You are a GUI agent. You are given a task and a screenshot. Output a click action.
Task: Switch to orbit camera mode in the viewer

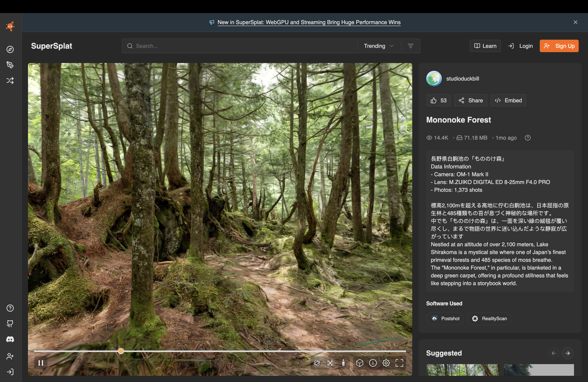317,363
